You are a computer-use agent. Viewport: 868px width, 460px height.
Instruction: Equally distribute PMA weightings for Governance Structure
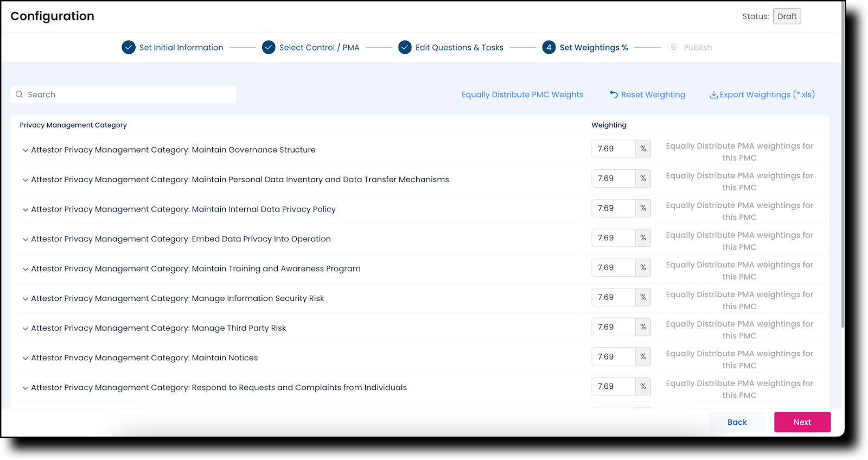[x=739, y=152]
